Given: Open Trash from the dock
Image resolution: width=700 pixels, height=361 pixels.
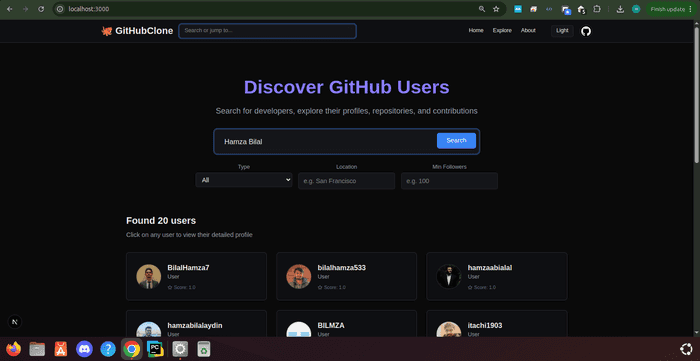Looking at the screenshot, I should (x=204, y=349).
